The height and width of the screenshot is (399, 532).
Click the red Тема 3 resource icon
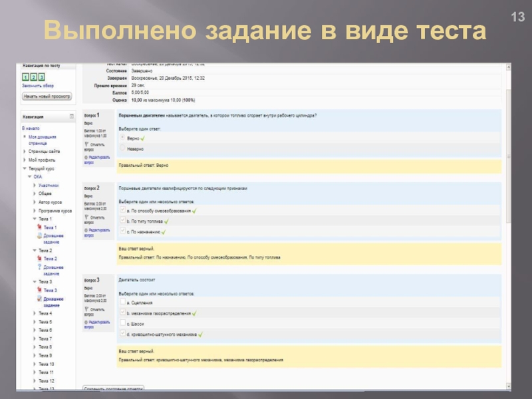40,291
